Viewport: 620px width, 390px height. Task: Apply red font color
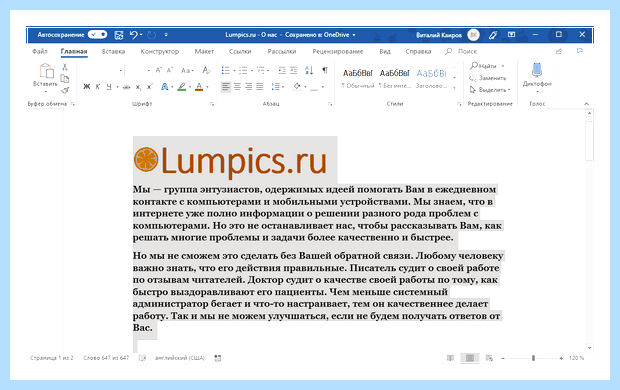point(199,87)
